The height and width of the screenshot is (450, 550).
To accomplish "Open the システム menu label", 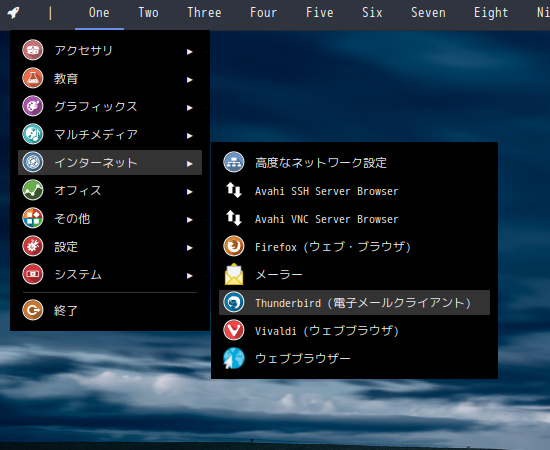I will click(x=78, y=274).
